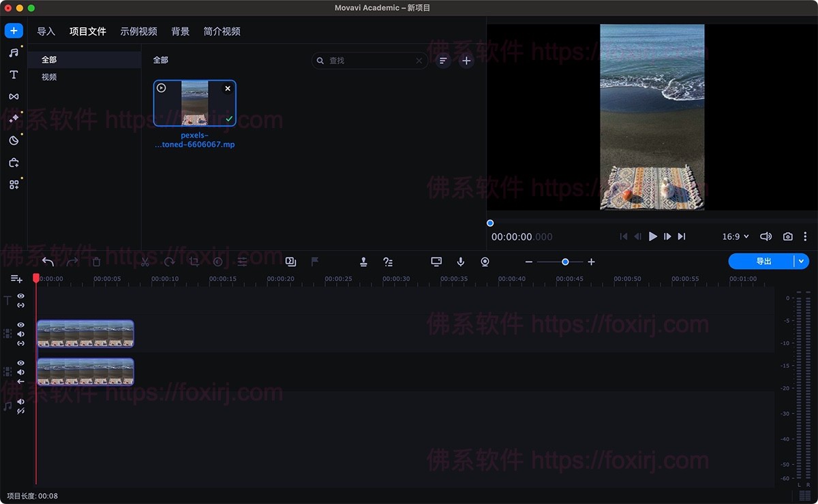This screenshot has height=504, width=818.
Task: Hide the first video track with the eye toggle
Action: click(x=20, y=324)
